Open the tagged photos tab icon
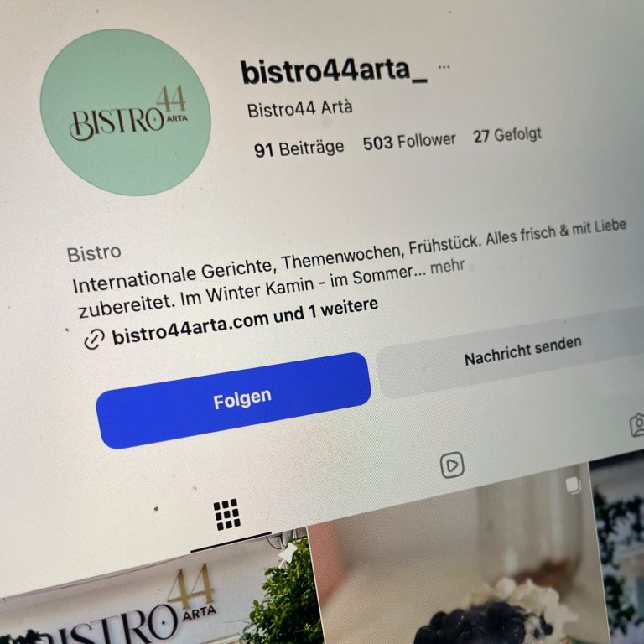Image resolution: width=644 pixels, height=644 pixels. pyautogui.click(x=637, y=424)
